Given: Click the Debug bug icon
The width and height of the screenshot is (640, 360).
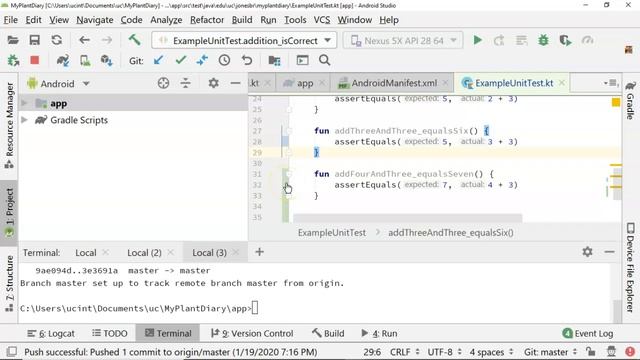Looking at the screenshot, I should coord(543,40).
